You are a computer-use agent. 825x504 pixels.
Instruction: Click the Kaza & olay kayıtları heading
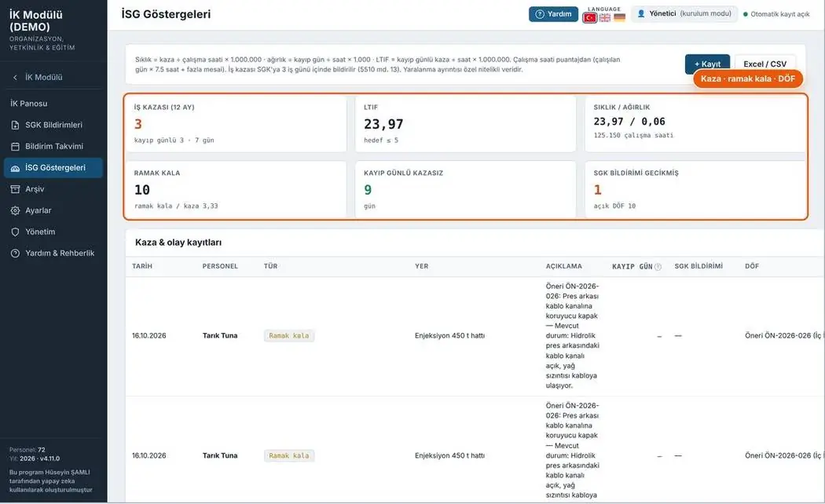click(x=178, y=243)
